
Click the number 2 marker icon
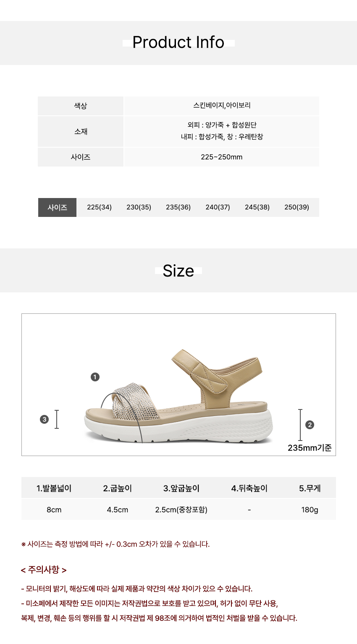point(310,425)
